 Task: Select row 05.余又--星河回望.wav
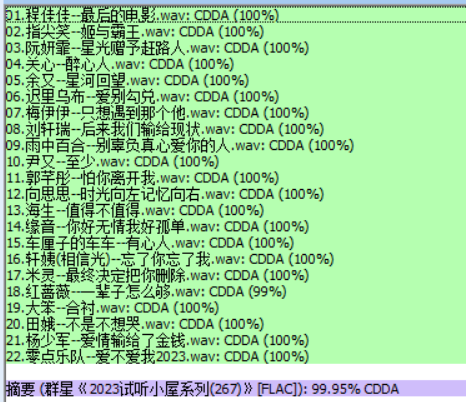[236, 80]
